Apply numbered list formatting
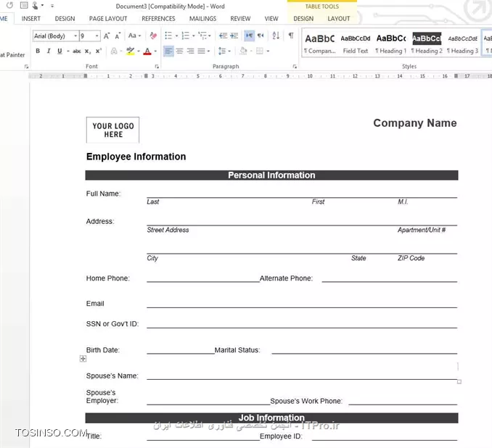Screen dimensions: 492x448 (186, 36)
